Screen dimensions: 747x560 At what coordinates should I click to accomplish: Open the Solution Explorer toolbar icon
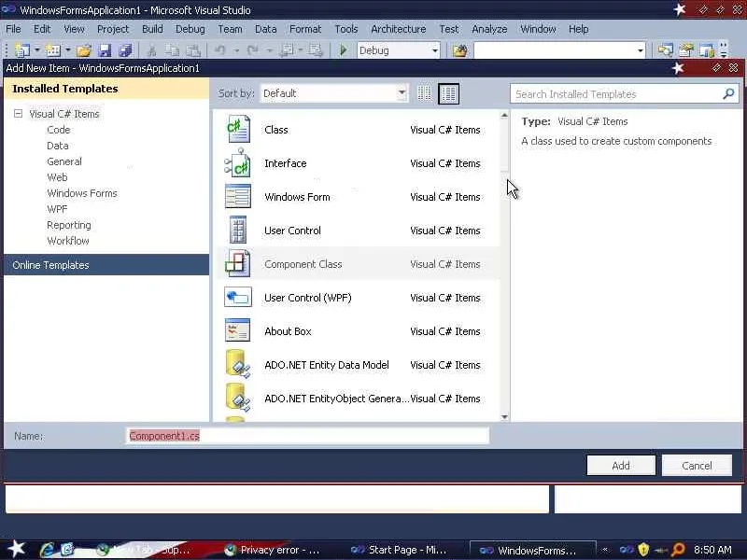[x=665, y=50]
